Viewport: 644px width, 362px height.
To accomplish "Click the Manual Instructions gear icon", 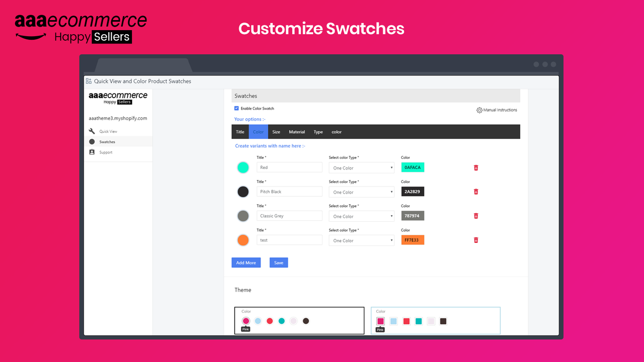I will point(479,110).
